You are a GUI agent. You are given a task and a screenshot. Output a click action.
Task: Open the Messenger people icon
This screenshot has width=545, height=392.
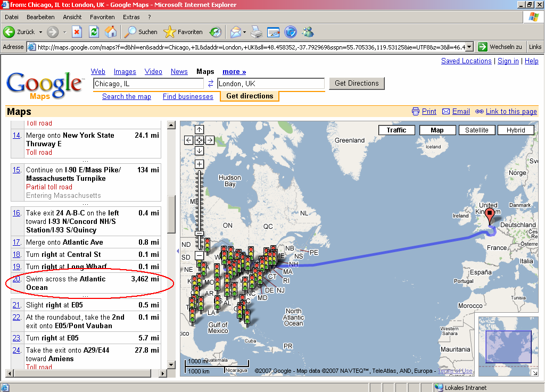[308, 32]
